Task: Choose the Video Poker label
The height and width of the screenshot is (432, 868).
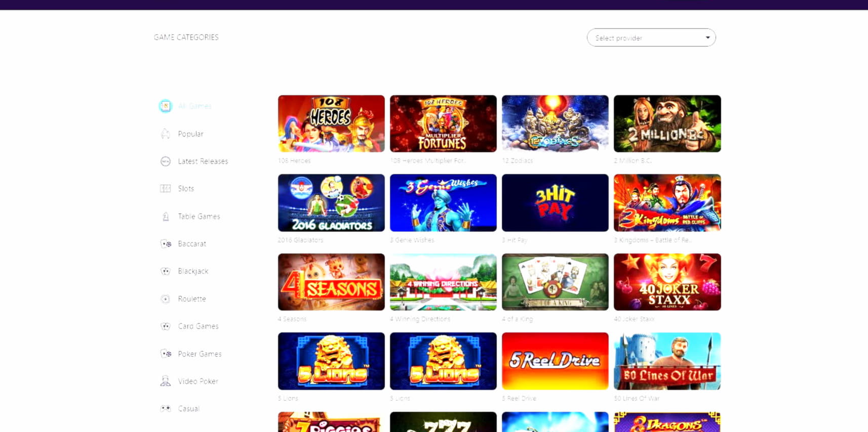Action: coord(198,381)
